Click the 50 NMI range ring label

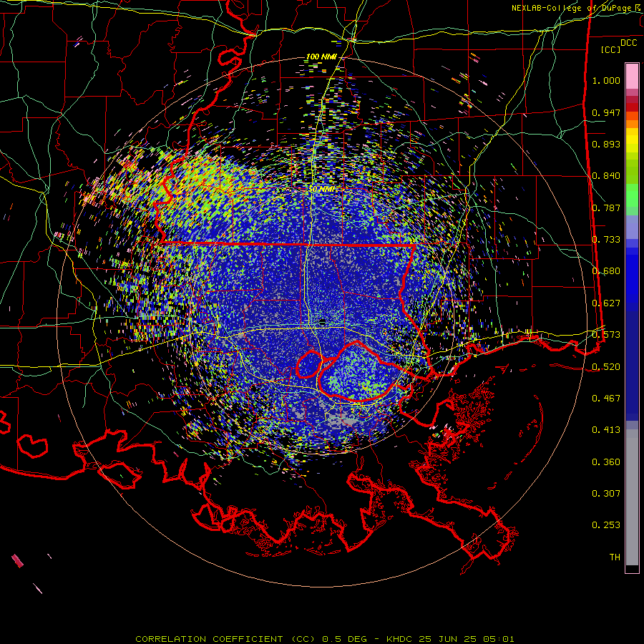321,190
